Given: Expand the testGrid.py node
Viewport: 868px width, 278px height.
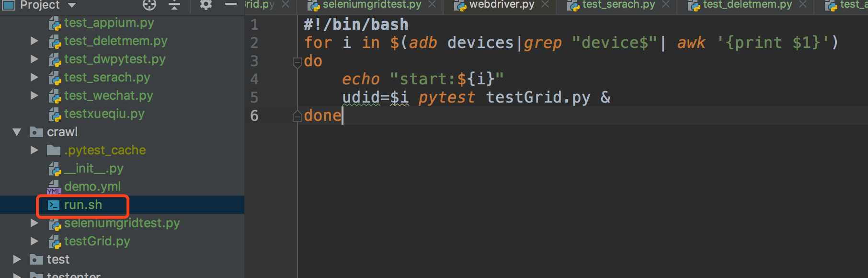Looking at the screenshot, I should 34,241.
